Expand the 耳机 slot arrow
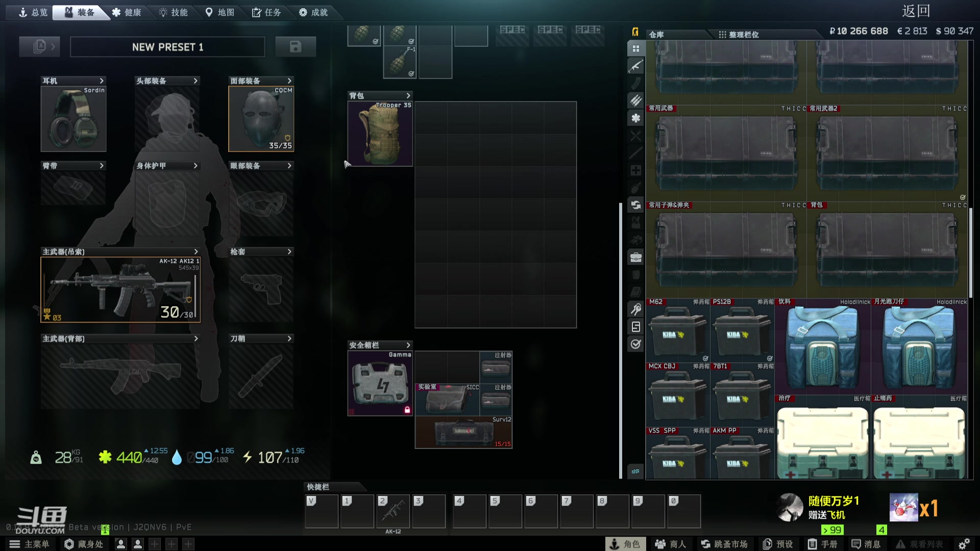The height and width of the screenshot is (551, 980). [x=102, y=81]
